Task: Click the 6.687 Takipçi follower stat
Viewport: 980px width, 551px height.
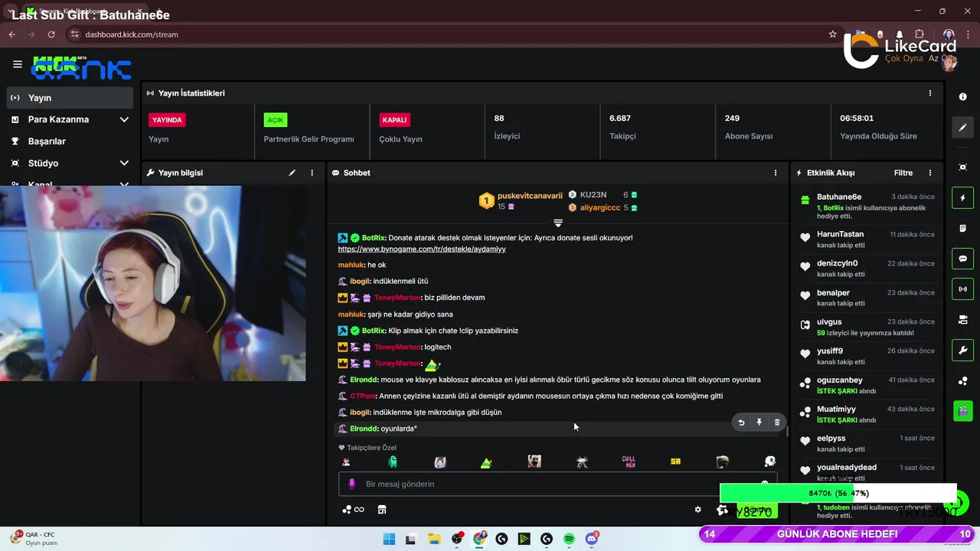Action: coord(622,126)
